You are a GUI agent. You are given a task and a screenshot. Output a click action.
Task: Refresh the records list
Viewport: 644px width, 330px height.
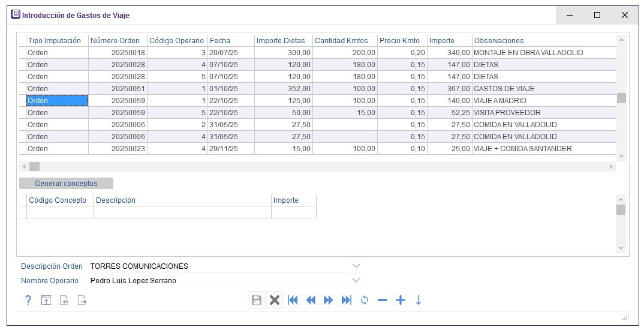(365, 301)
